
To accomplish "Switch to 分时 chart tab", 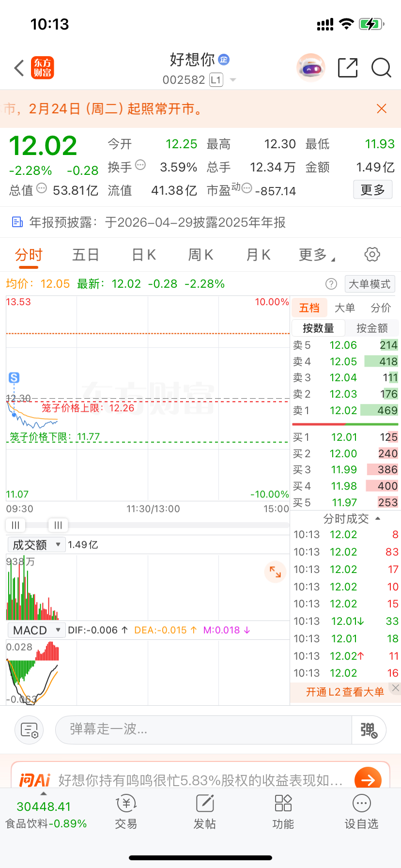I will point(29,255).
